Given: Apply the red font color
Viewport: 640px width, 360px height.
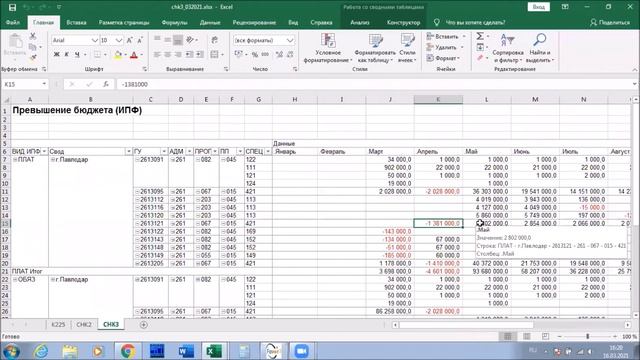Looking at the screenshot, I should tap(133, 55).
